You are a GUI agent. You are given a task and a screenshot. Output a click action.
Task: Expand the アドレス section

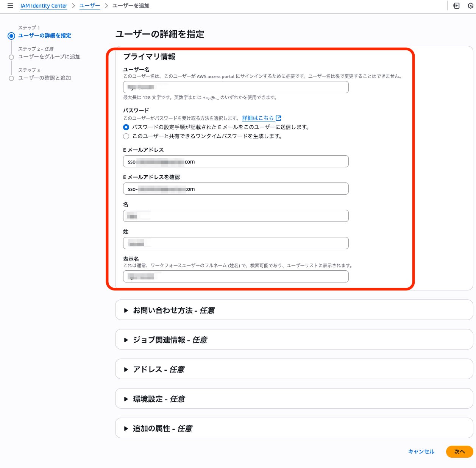pos(294,369)
